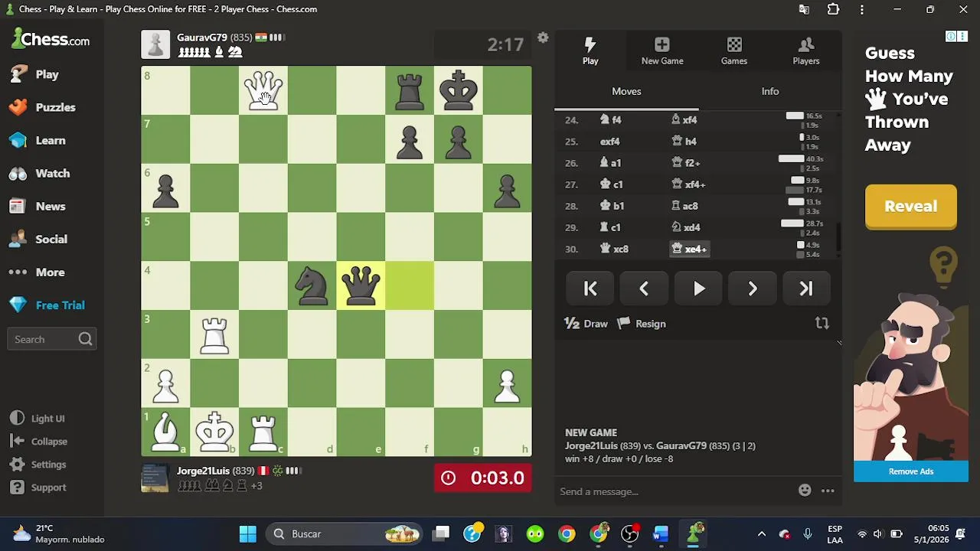980x551 pixels.
Task: Open the Windows Start menu
Action: [247, 533]
